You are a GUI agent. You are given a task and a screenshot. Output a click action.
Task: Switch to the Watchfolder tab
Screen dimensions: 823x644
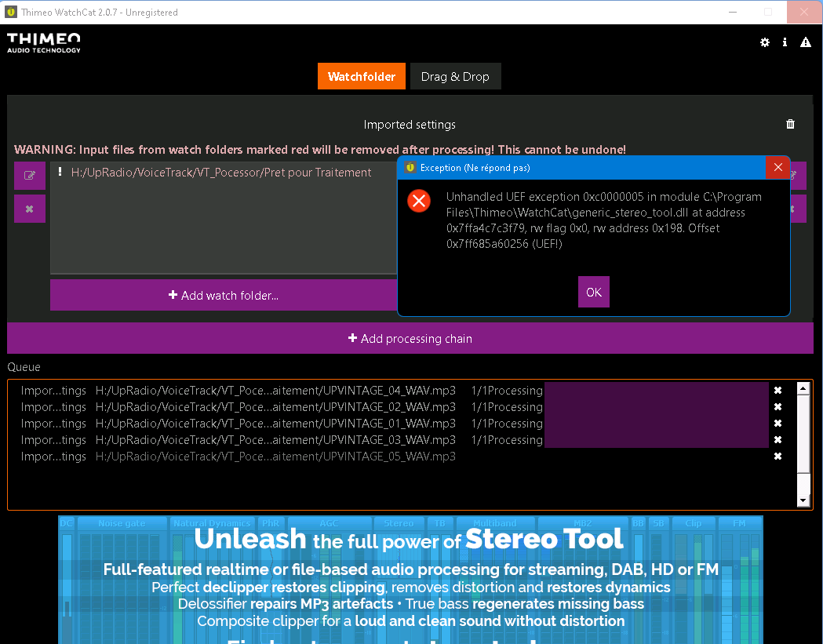tap(361, 76)
